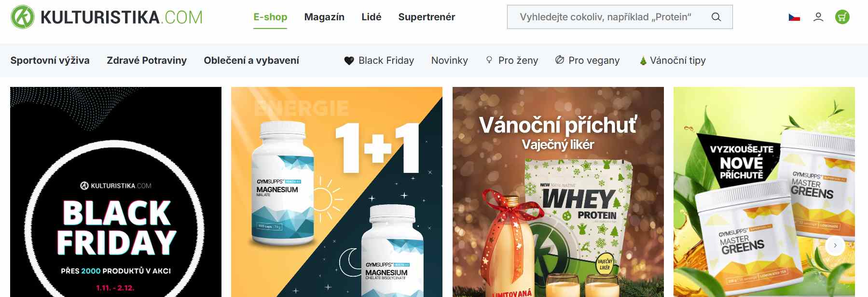
Task: Click the search magnifier icon
Action: (716, 17)
